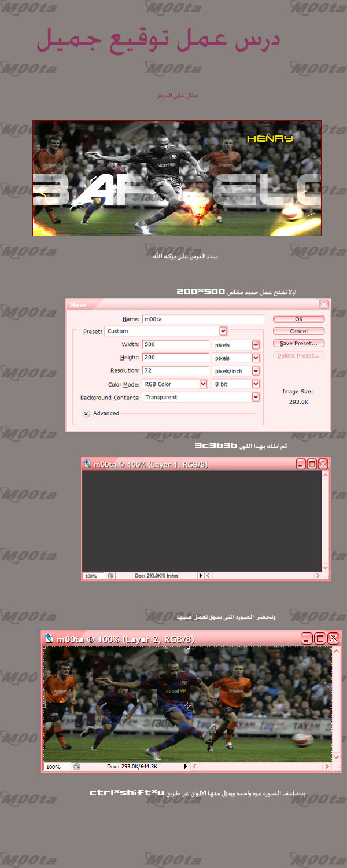The image size is (347, 868).
Task: Click scroll-down arrow in Layer 1 window
Action: click(x=326, y=568)
